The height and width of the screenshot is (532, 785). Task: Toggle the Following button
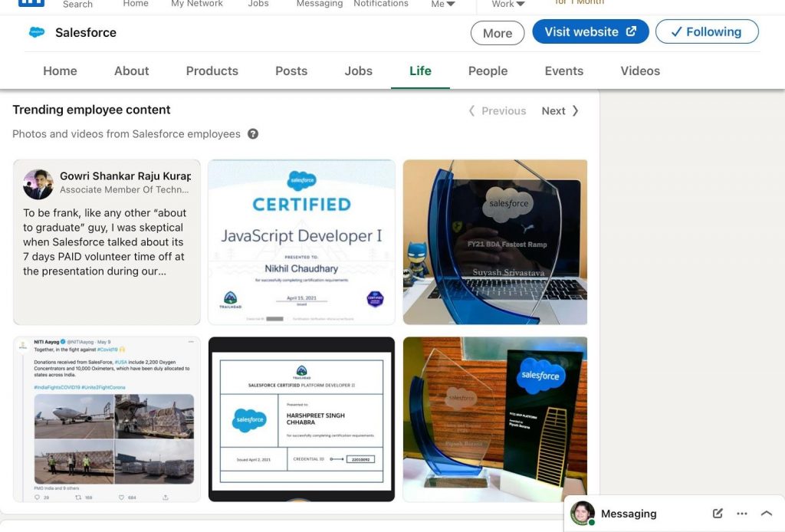coord(706,31)
